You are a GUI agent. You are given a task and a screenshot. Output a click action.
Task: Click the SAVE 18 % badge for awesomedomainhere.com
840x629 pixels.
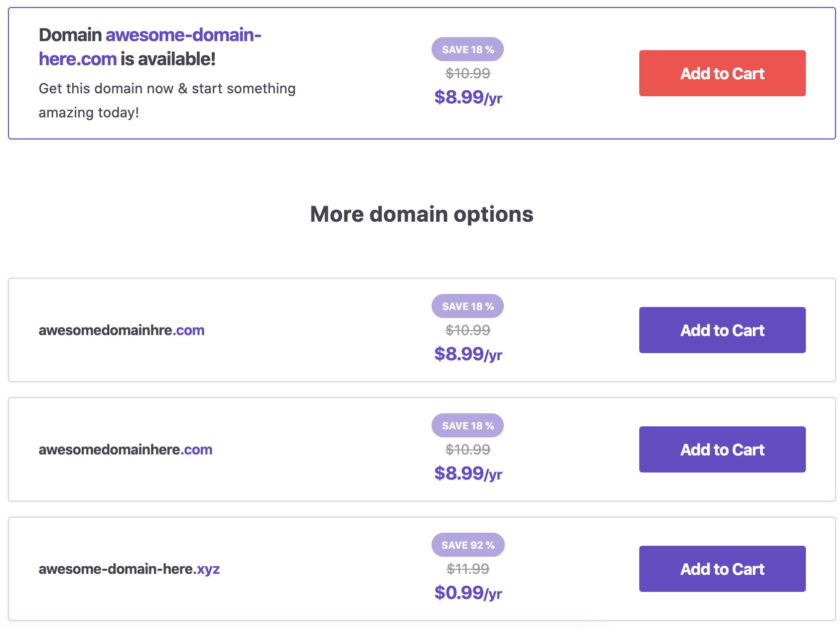[x=468, y=425]
